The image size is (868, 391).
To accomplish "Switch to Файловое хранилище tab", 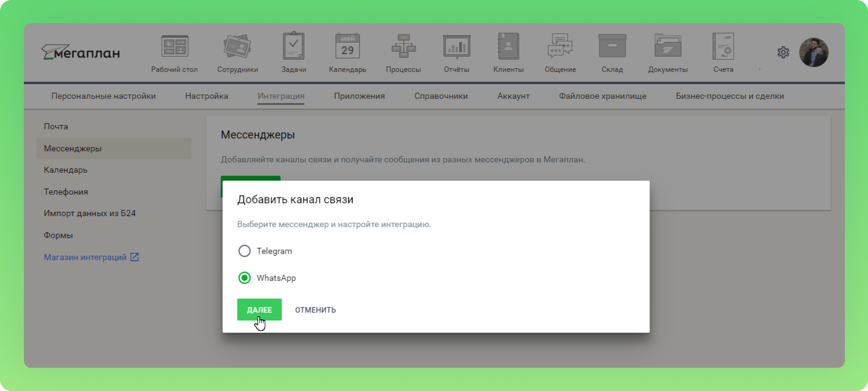I will click(603, 96).
